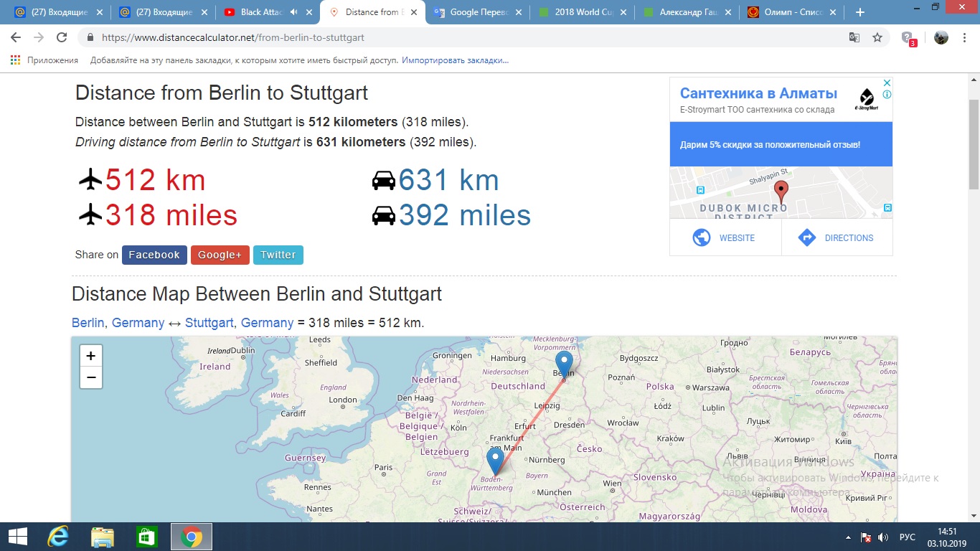Switch to the 2018 World Cup tab
Screen dimensions: 980x551
point(584,12)
